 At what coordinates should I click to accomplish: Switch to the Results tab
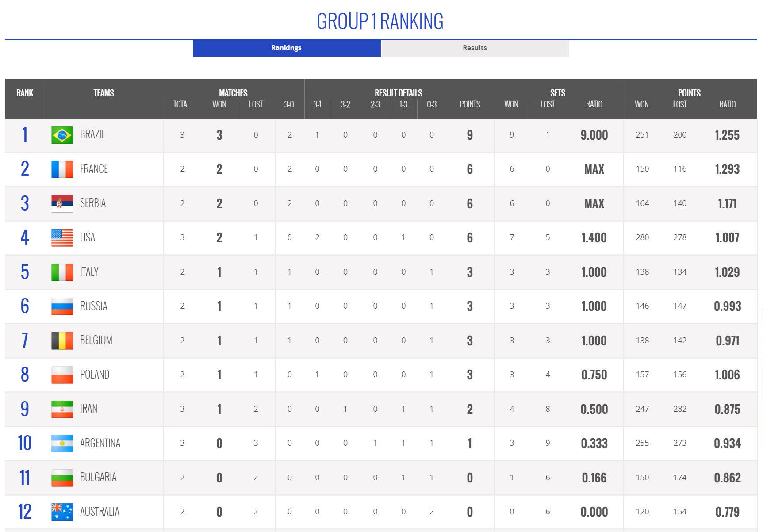(x=475, y=48)
